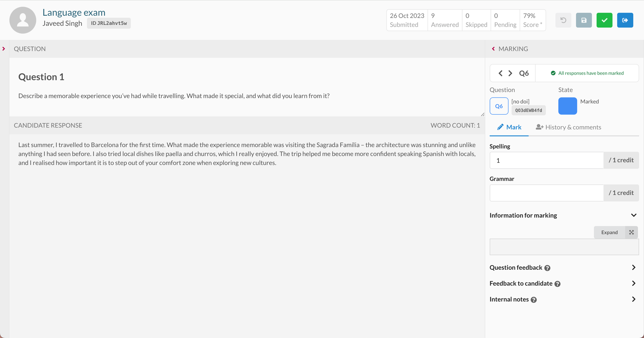Click the Feedback to candidate help icon
The width and height of the screenshot is (644, 338).
557,284
